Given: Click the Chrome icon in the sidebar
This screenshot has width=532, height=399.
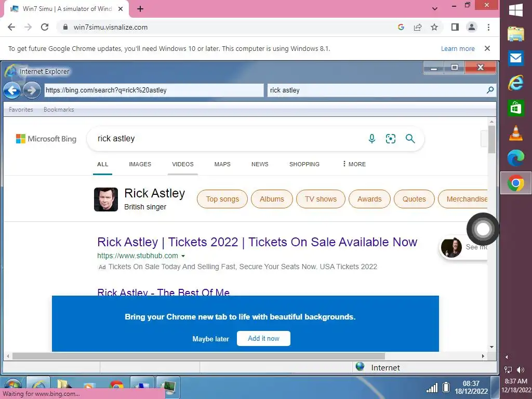Looking at the screenshot, I should click(516, 183).
